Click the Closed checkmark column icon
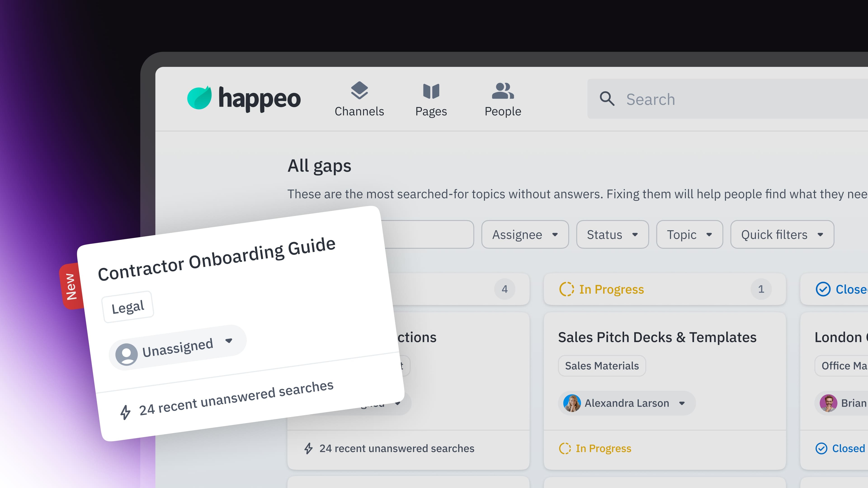The image size is (868, 488). coord(823,289)
